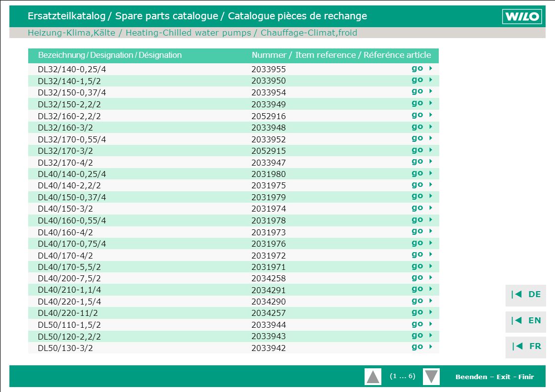
Task: Click item number 2031980
Action: pos(269,174)
